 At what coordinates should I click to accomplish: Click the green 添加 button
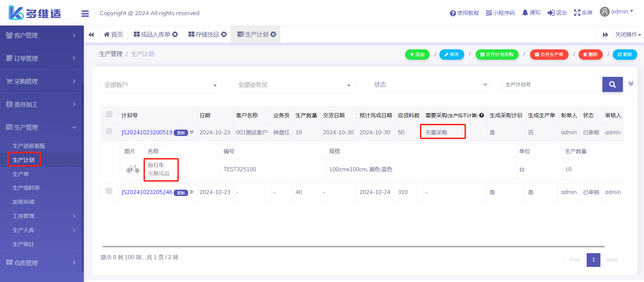[x=417, y=54]
